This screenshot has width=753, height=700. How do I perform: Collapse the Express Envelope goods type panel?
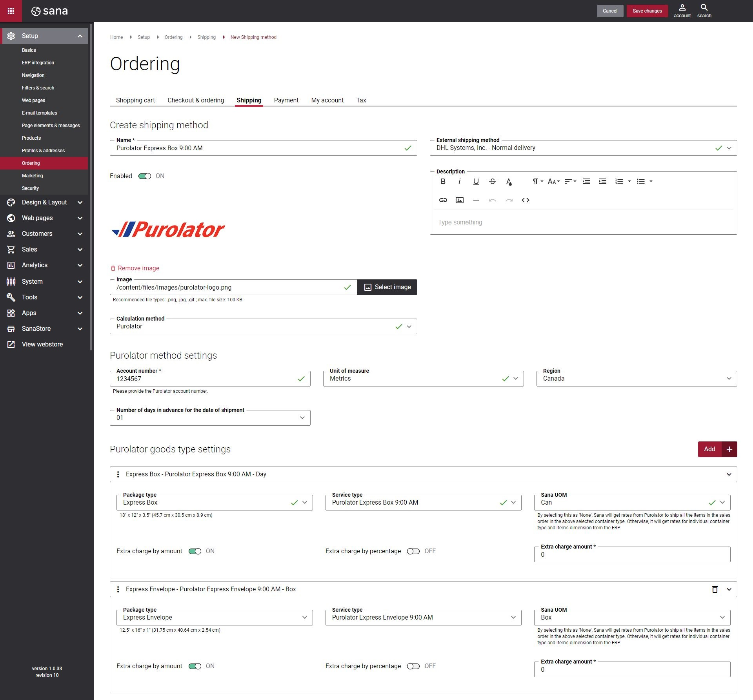click(729, 589)
